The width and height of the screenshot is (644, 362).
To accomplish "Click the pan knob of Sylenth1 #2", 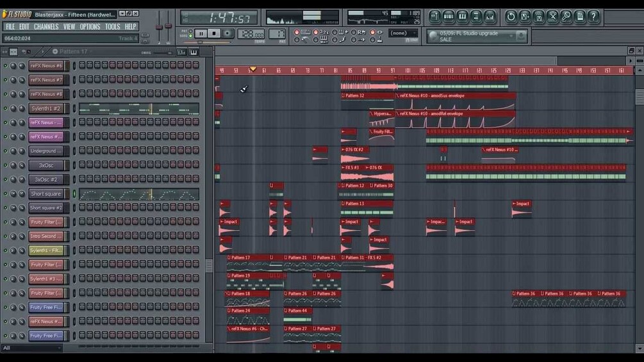I will point(13,109).
